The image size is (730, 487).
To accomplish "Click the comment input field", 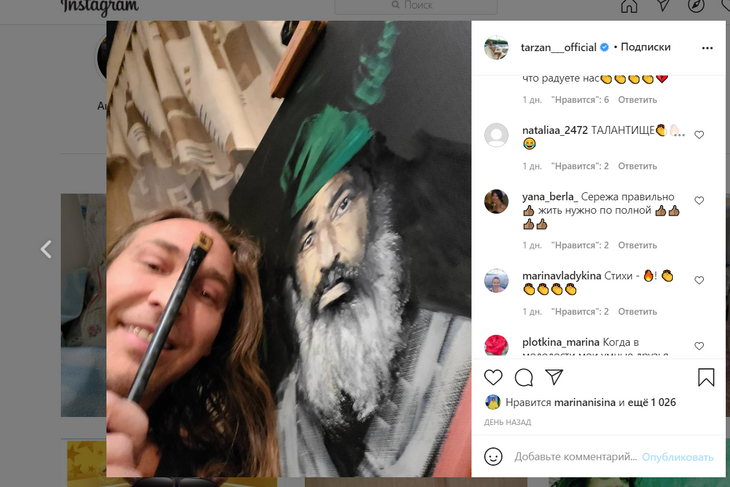I will coord(575,457).
